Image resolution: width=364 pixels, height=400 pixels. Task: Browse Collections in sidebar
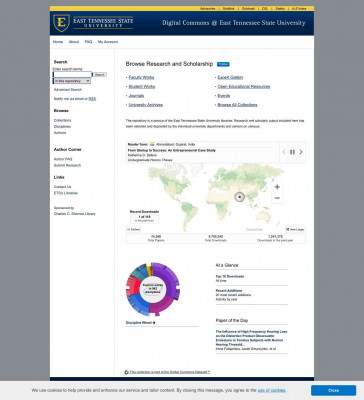click(62, 120)
